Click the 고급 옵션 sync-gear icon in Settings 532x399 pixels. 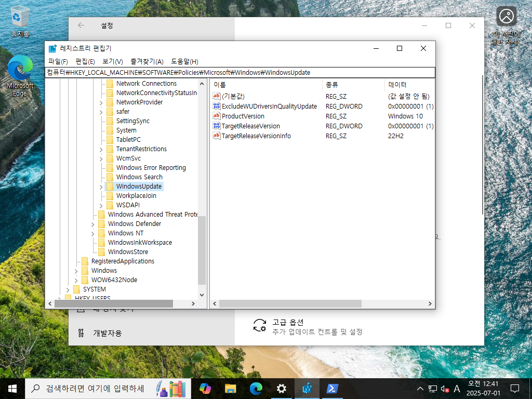tap(260, 325)
